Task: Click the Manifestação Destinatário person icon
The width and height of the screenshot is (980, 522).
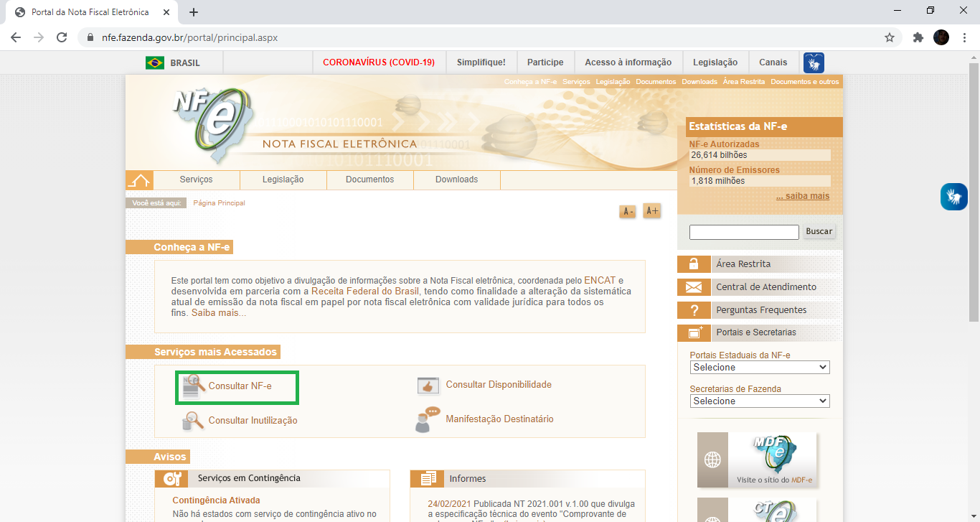Action: point(428,419)
